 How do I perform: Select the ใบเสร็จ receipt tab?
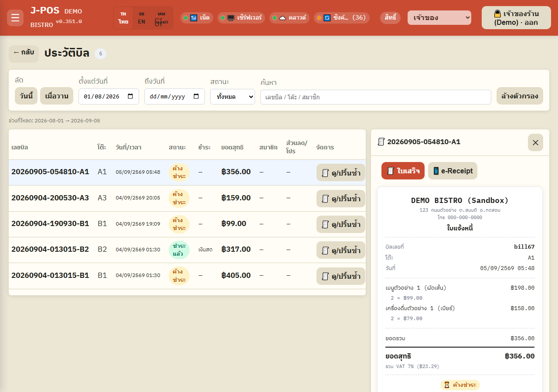(x=403, y=171)
